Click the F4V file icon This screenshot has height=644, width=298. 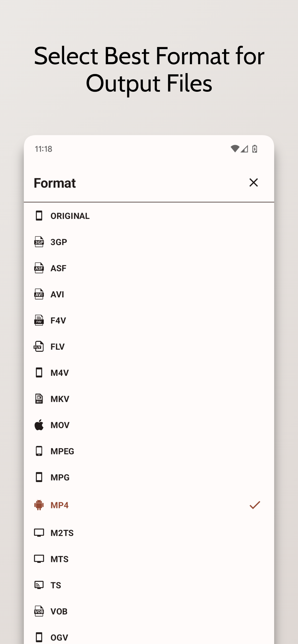39,320
